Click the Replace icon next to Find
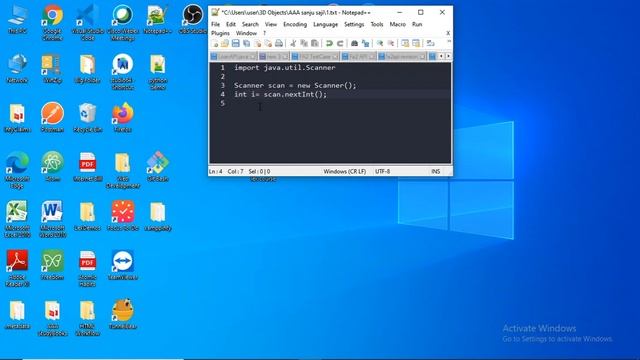 pos(365,43)
